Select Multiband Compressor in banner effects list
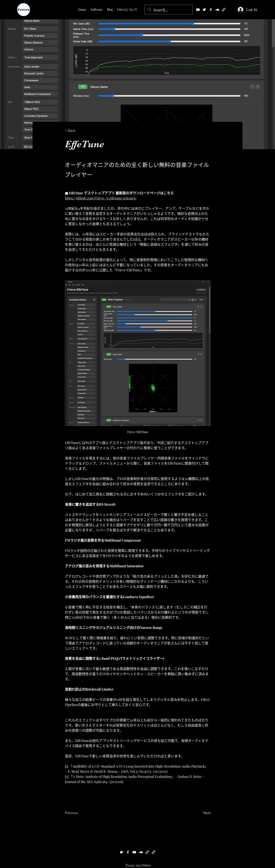 40,94
